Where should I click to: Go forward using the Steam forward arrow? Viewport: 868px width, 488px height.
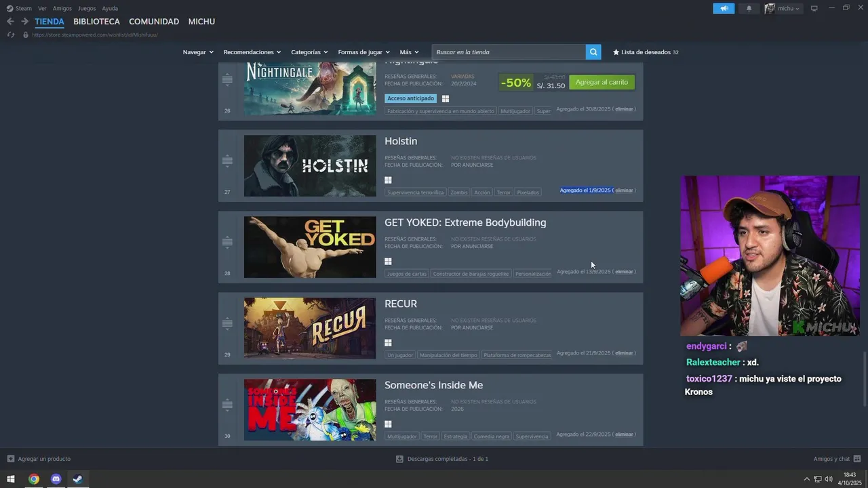point(24,22)
